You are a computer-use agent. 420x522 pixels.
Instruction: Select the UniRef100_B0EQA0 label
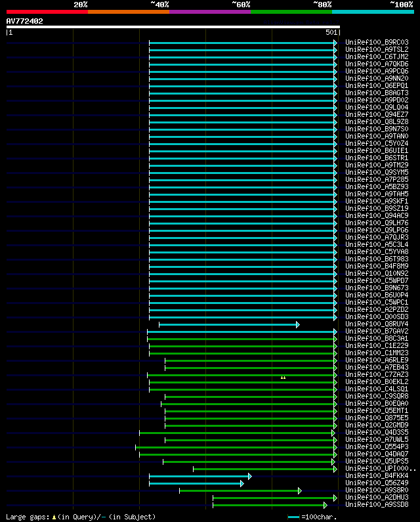pos(377,404)
